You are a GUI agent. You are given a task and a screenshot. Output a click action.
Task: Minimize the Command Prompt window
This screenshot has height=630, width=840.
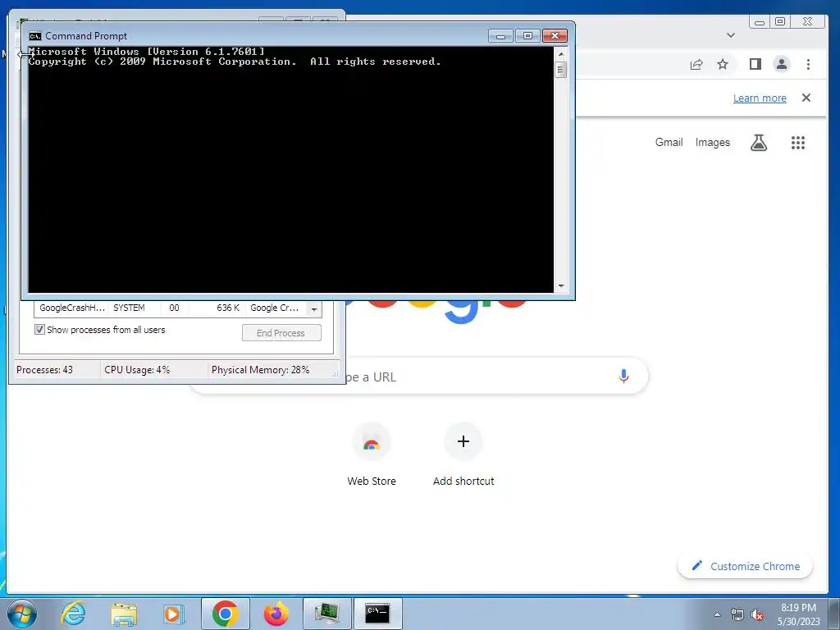click(501, 35)
